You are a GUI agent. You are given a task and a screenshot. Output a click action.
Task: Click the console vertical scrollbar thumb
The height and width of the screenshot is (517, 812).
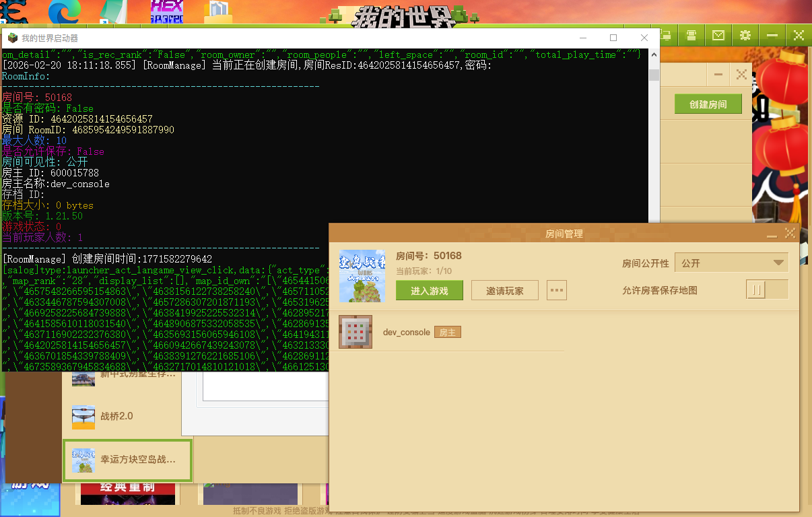pyautogui.click(x=654, y=74)
